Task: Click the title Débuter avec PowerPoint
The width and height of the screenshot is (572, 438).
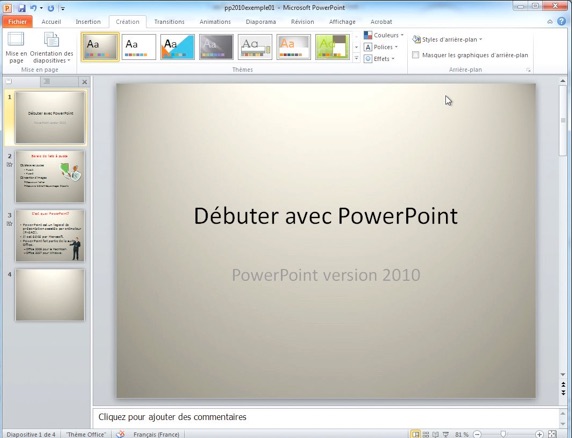Action: pyautogui.click(x=325, y=216)
